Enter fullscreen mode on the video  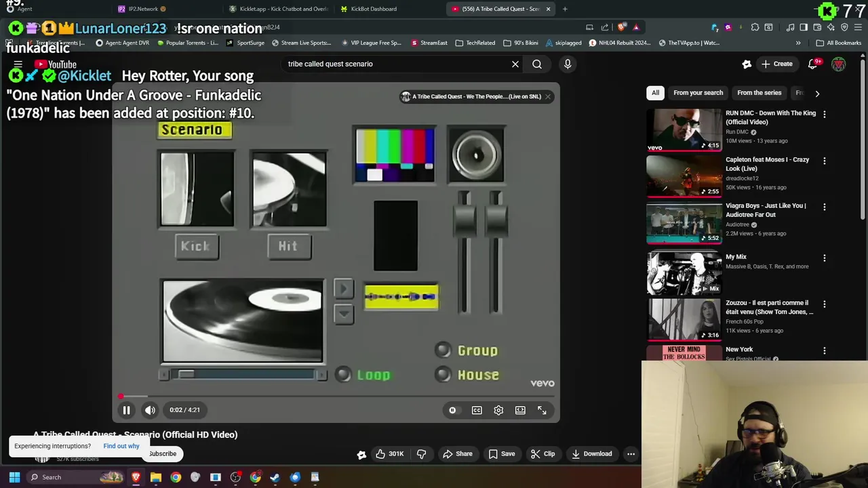(542, 410)
